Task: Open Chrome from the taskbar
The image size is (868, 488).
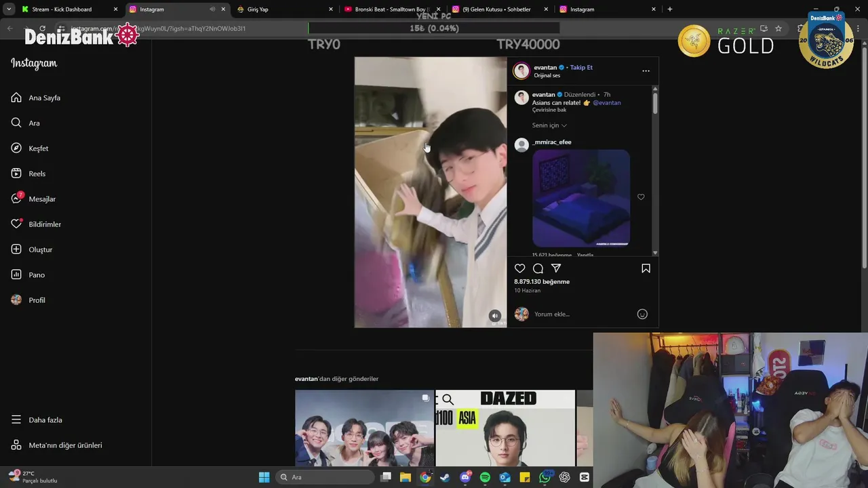Action: point(425,477)
